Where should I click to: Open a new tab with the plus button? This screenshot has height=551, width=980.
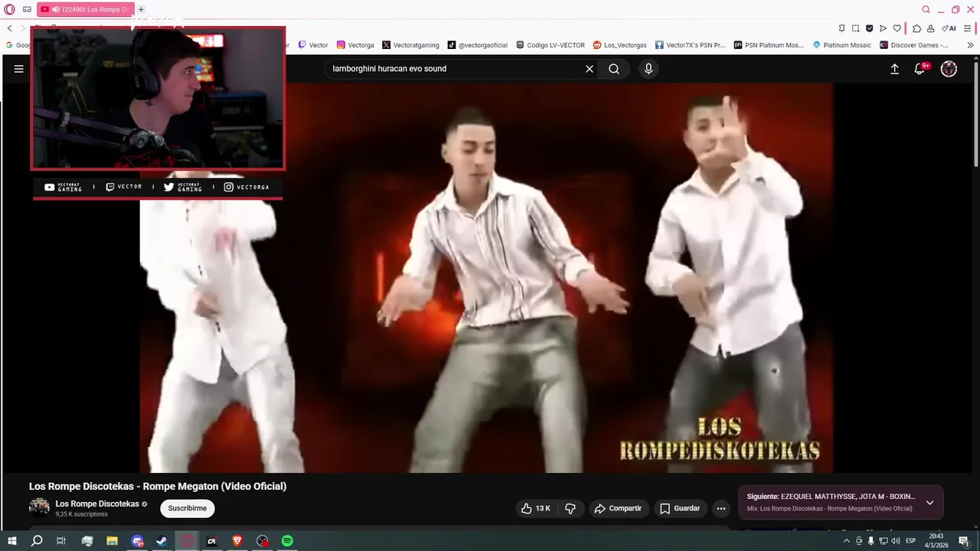[141, 9]
